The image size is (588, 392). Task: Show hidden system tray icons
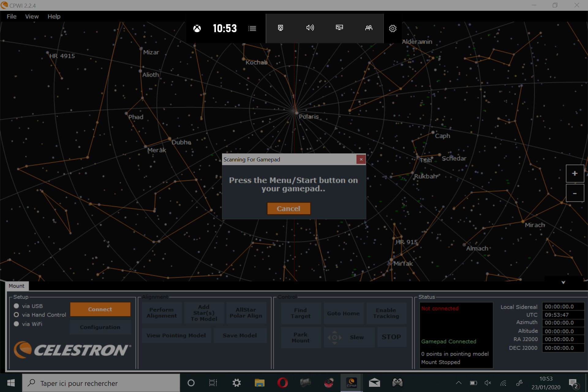459,383
